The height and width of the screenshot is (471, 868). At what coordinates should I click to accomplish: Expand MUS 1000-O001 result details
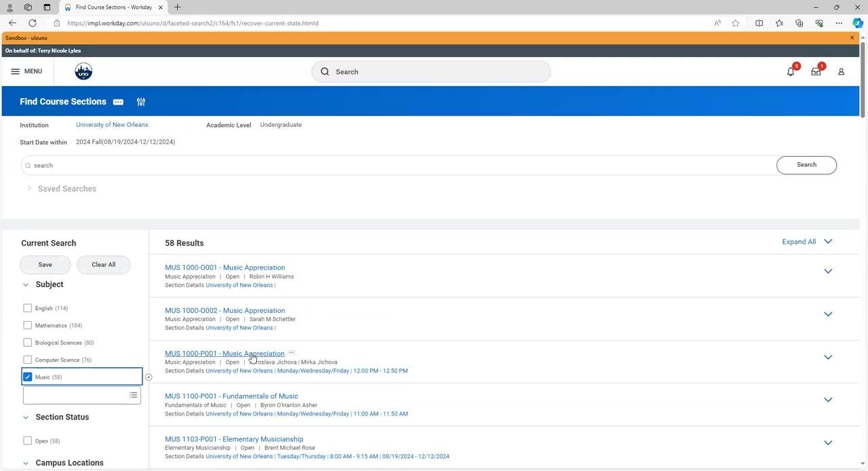point(828,271)
